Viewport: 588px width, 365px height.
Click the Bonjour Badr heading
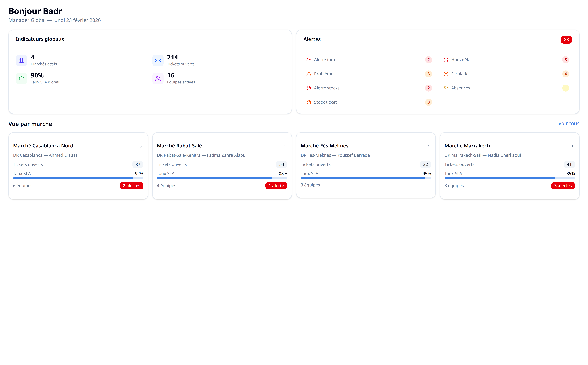click(x=35, y=11)
